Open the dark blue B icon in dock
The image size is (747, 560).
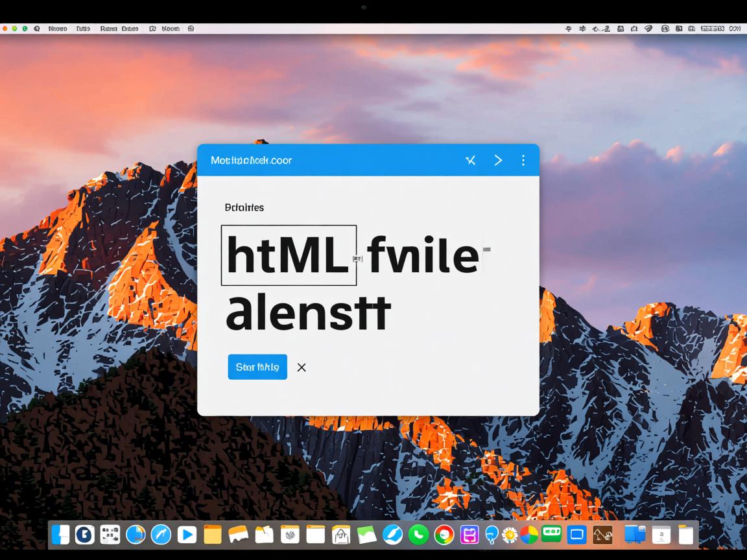[x=85, y=534]
